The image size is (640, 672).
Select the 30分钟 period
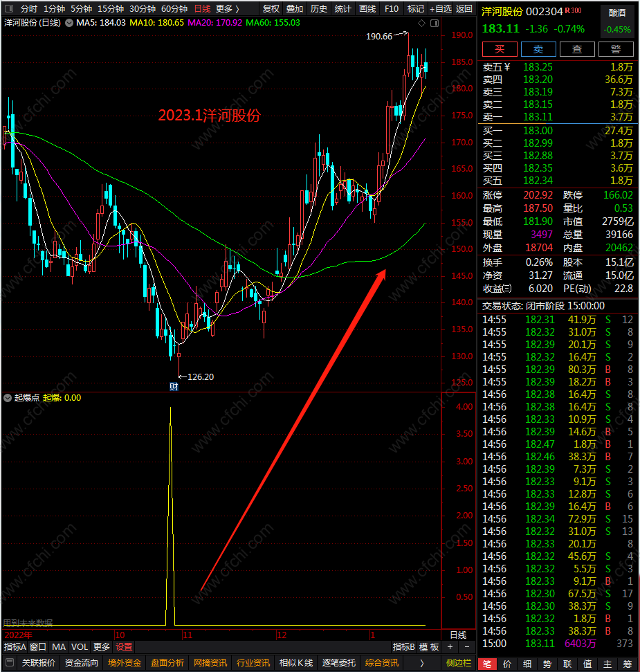click(143, 8)
